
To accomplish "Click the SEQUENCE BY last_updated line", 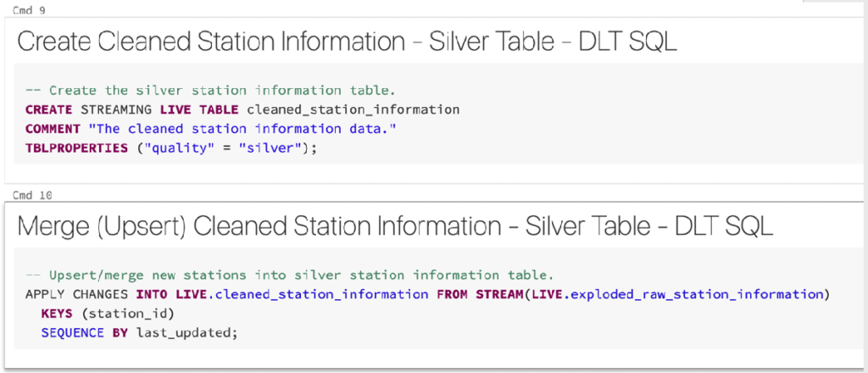I will click(139, 333).
